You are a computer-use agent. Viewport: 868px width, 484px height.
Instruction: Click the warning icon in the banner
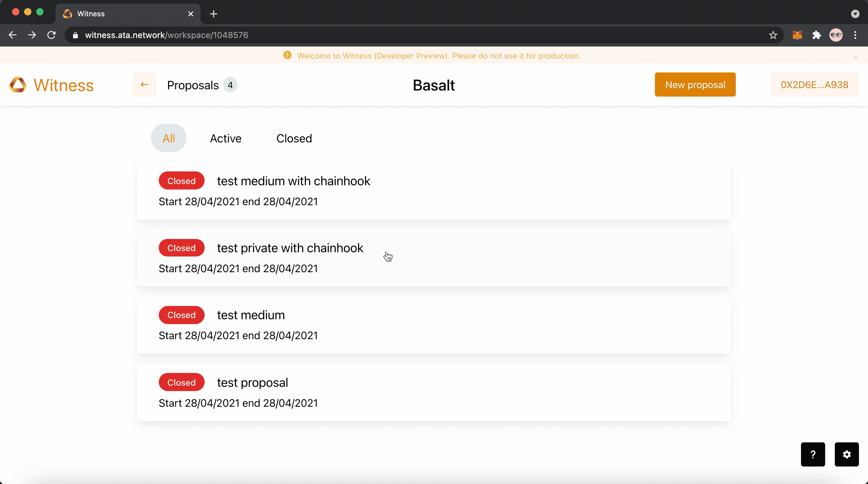(287, 55)
